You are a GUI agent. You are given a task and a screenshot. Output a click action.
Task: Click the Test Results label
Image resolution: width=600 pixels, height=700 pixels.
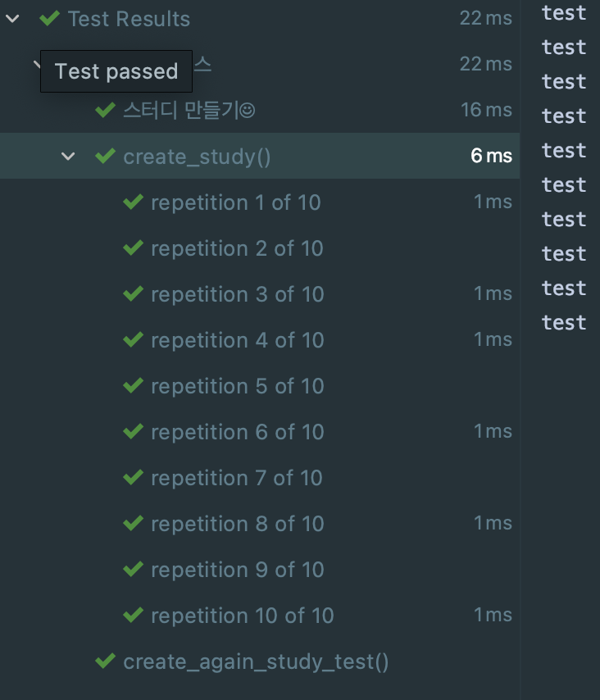click(129, 18)
